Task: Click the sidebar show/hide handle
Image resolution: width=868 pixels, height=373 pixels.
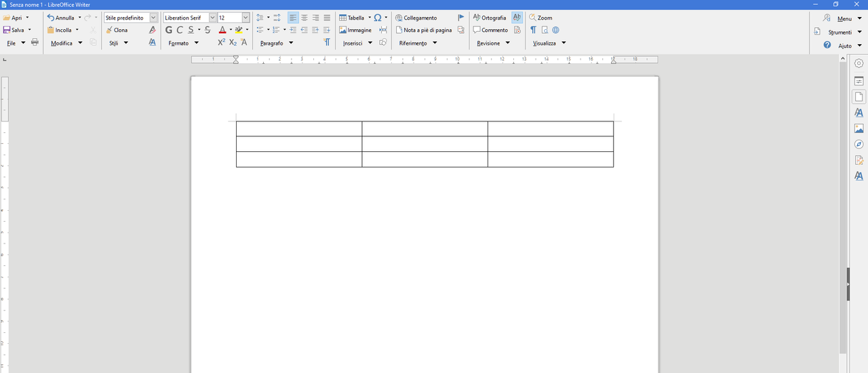Action: (x=848, y=285)
